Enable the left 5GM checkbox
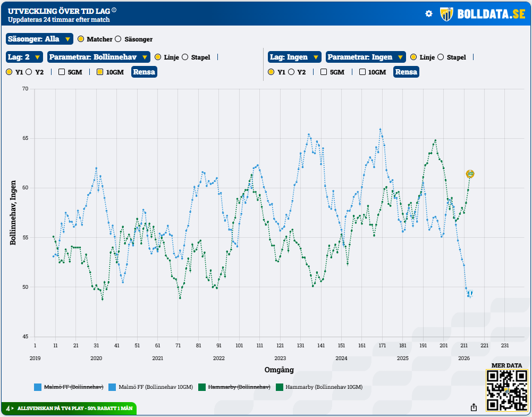This screenshot has height=417, width=532. (x=62, y=72)
